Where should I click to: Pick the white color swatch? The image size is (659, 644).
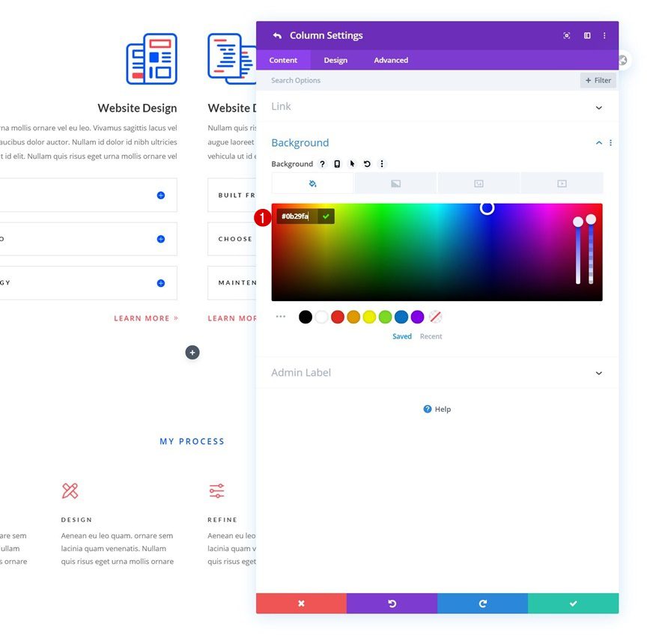[321, 317]
